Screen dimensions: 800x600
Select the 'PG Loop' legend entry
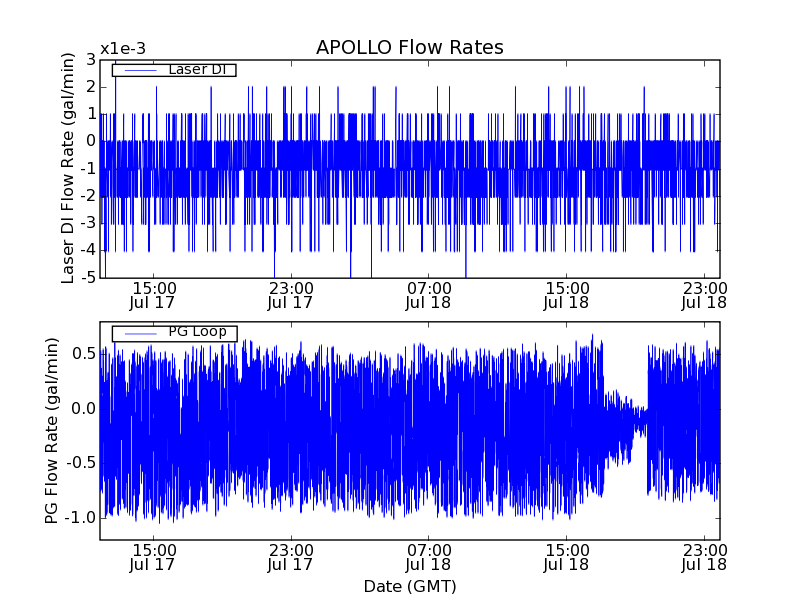click(174, 334)
